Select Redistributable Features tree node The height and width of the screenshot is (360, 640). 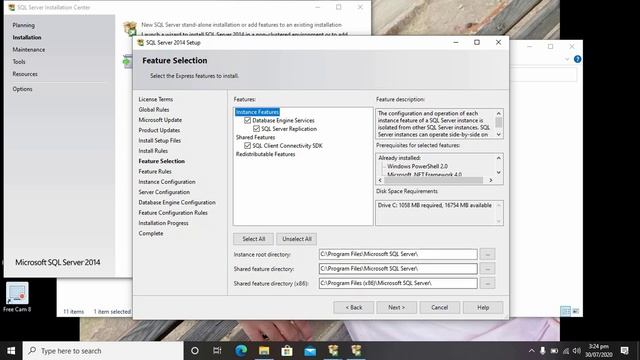pyautogui.click(x=265, y=154)
